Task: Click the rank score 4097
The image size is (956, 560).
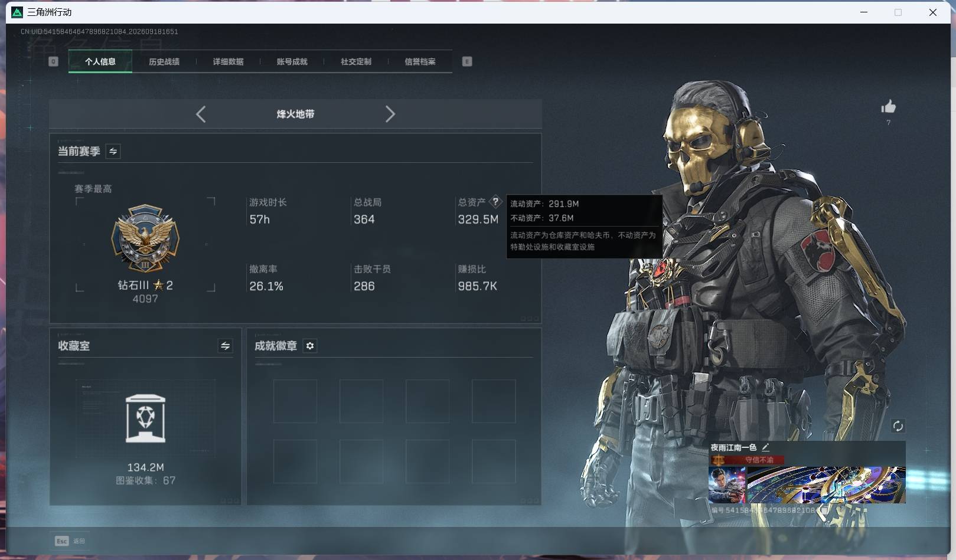Action: click(145, 299)
